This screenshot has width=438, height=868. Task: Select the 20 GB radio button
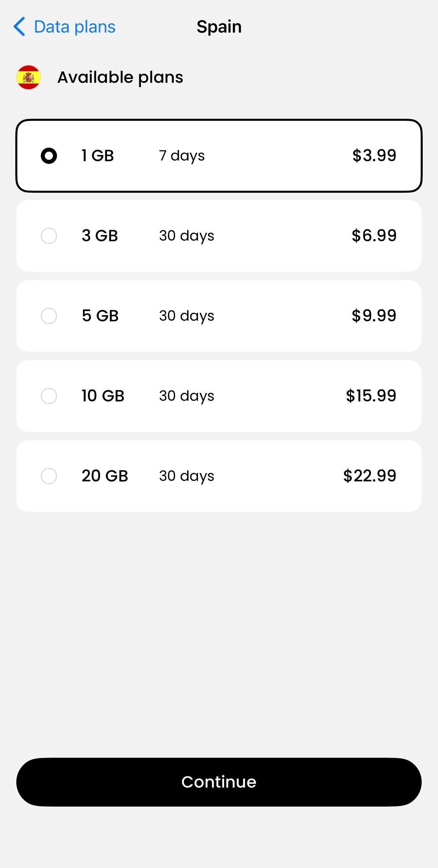pos(49,476)
